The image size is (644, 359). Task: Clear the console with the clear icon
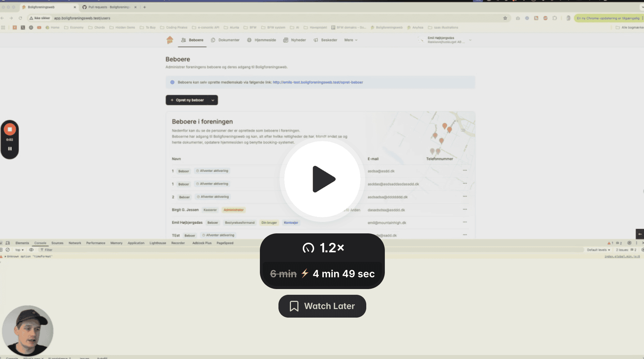coord(7,250)
